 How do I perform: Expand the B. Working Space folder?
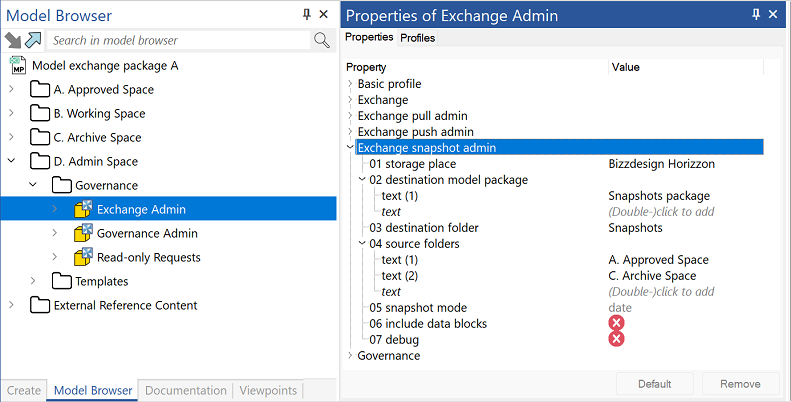tap(11, 113)
